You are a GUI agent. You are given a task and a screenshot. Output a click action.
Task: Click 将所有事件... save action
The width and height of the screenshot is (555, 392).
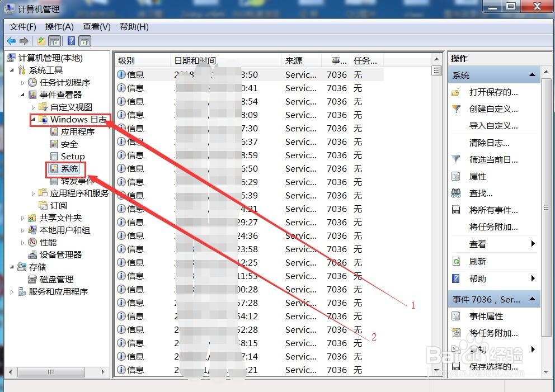coord(493,210)
